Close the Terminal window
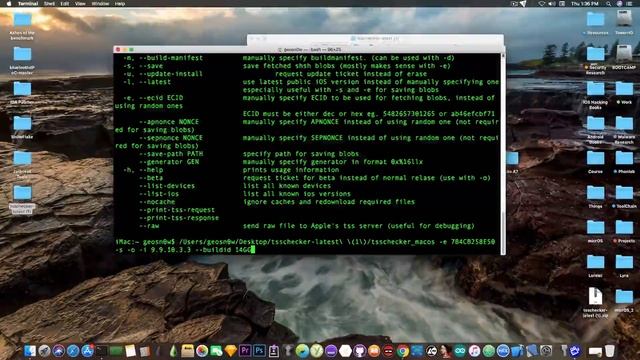 pyautogui.click(x=118, y=49)
